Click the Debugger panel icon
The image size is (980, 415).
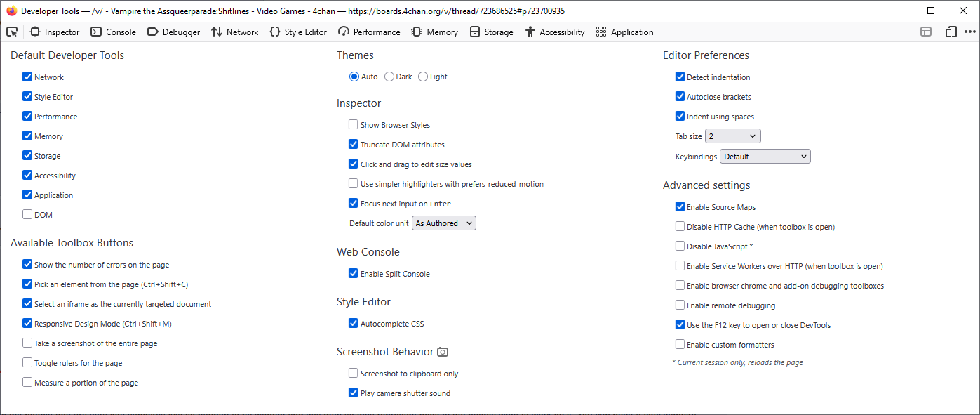click(152, 32)
